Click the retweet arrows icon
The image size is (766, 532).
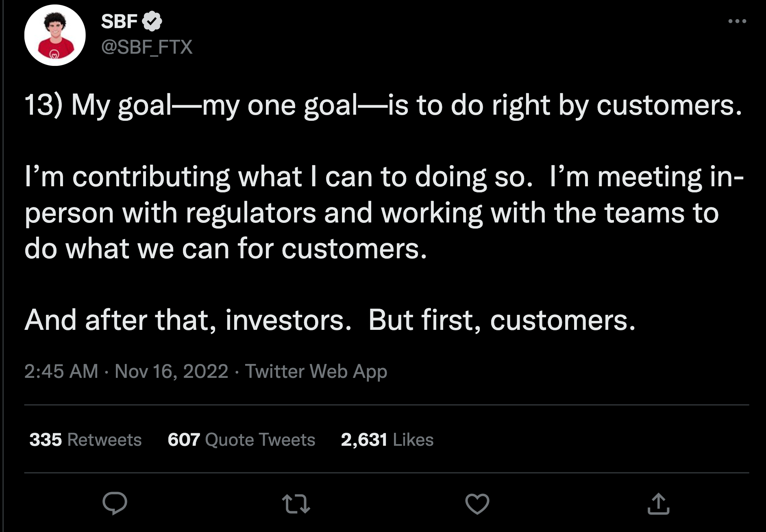(x=296, y=504)
